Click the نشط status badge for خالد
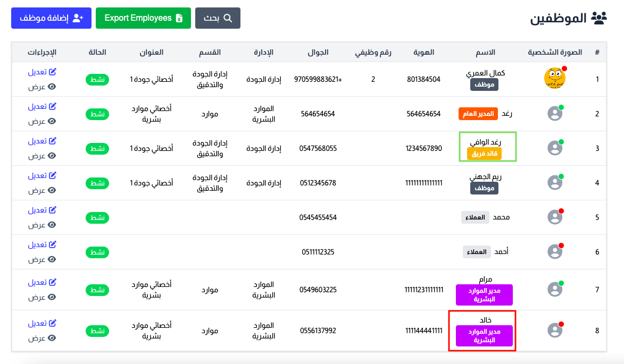The image size is (624, 364). (x=97, y=331)
